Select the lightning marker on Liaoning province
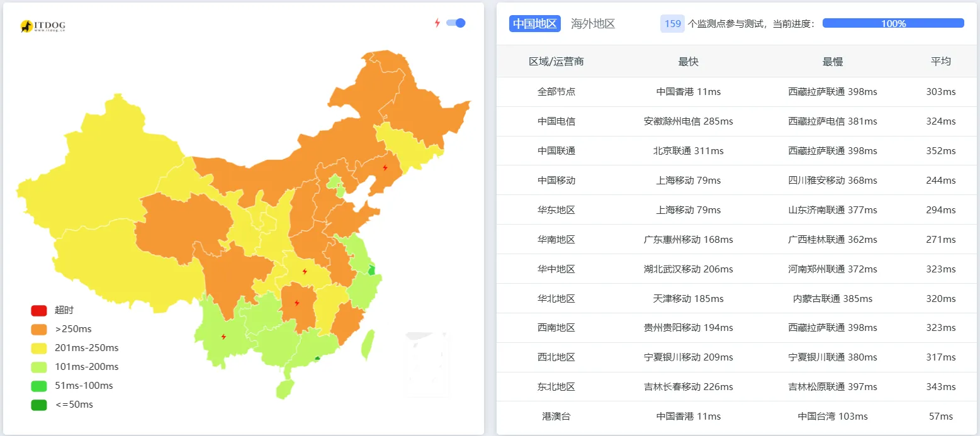Viewport: 980px width, 436px height. [385, 166]
